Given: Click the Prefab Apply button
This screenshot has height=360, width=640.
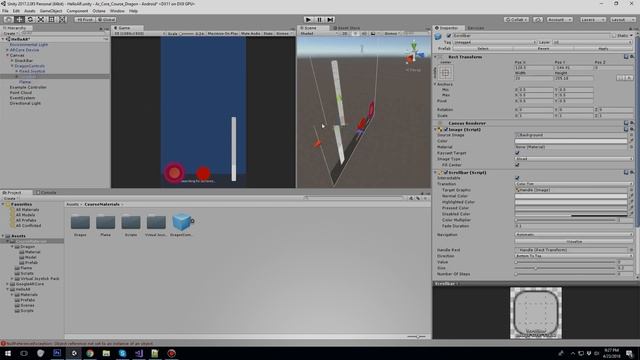Looking at the screenshot, I should pyautogui.click(x=603, y=49).
